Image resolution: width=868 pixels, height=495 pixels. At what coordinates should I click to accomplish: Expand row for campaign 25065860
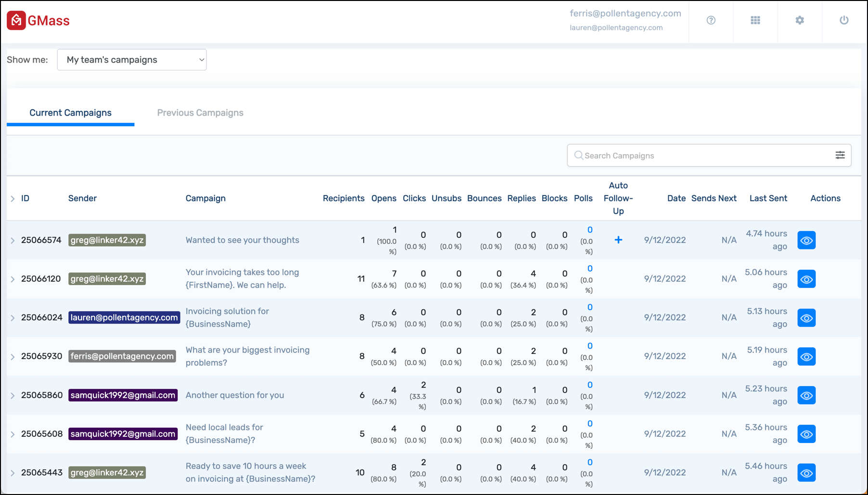click(13, 395)
